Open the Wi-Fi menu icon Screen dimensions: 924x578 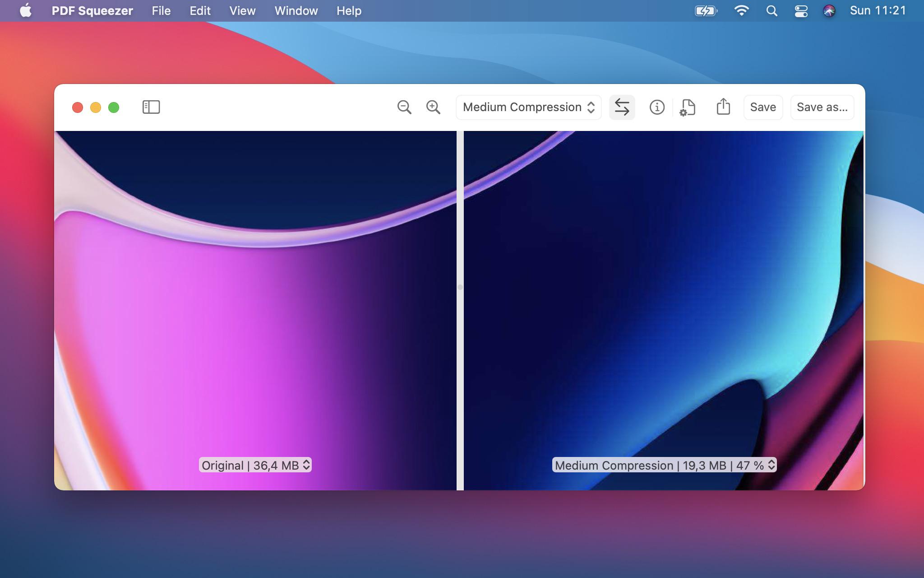pyautogui.click(x=741, y=11)
